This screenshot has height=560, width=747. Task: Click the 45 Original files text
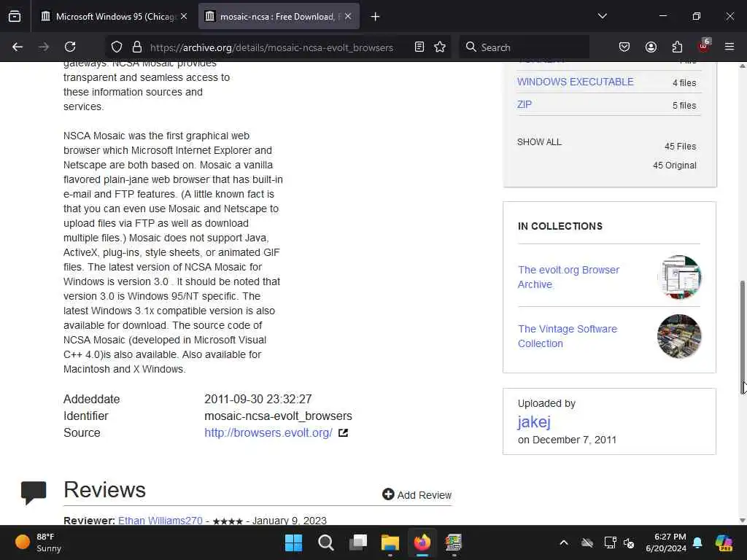tap(675, 166)
